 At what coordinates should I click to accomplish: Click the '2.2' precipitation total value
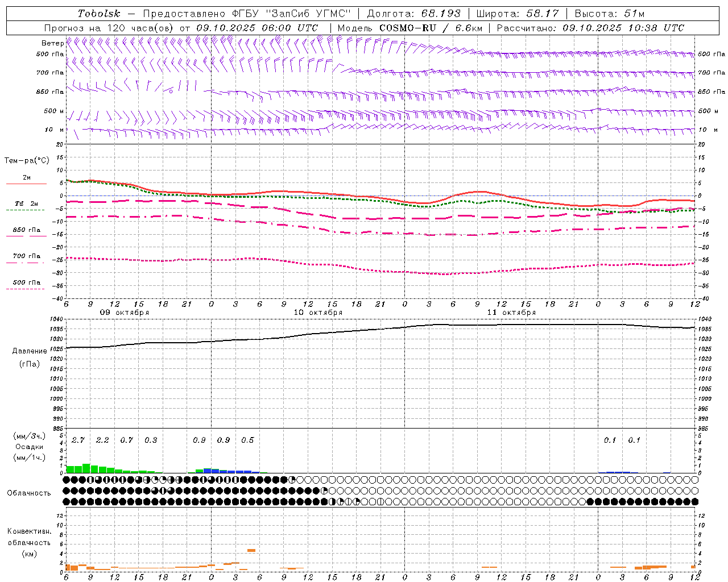click(x=102, y=440)
